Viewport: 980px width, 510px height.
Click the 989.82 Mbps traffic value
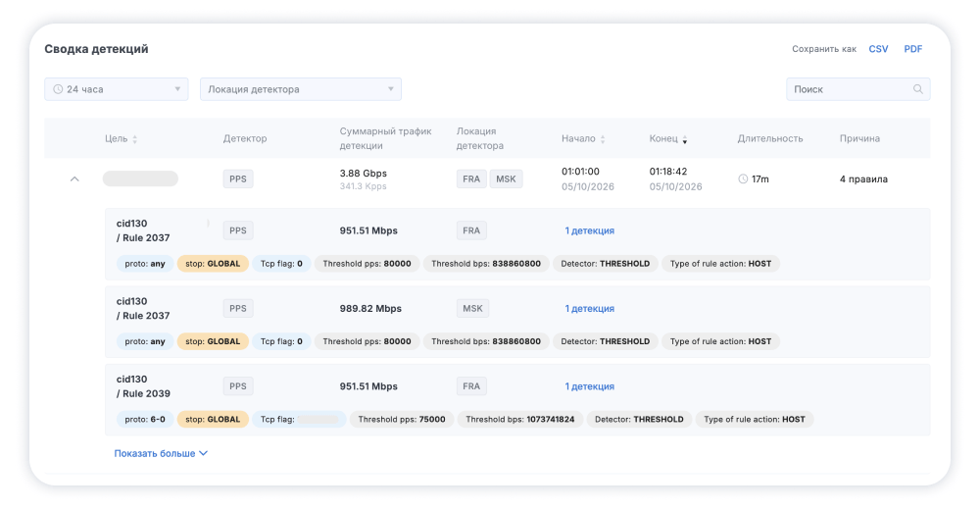tap(370, 309)
